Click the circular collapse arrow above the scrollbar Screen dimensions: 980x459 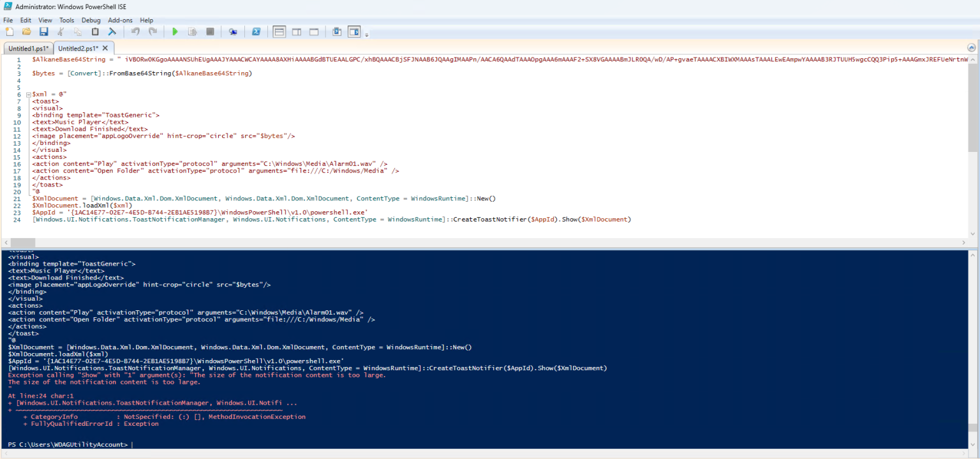[x=971, y=47]
